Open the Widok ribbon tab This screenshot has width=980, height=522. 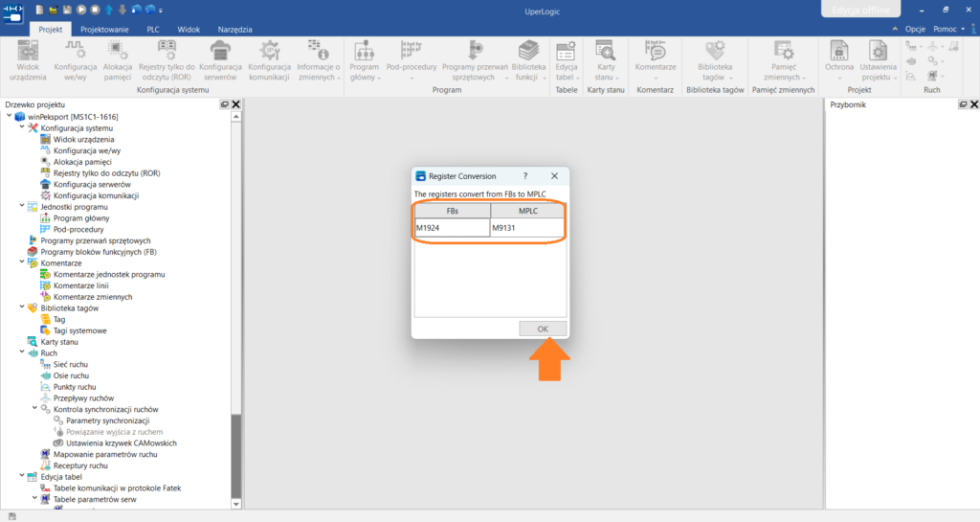tap(189, 30)
